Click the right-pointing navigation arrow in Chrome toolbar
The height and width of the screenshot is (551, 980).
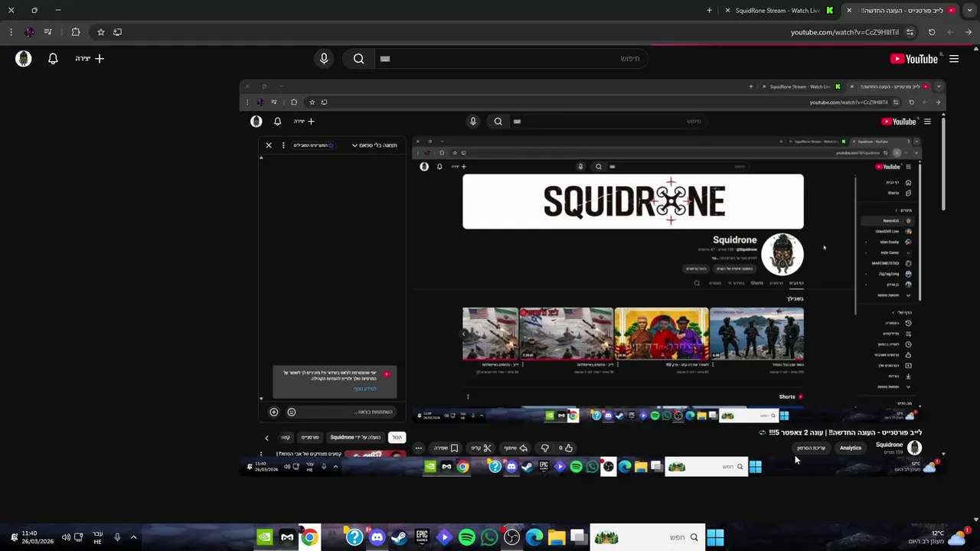[x=969, y=32]
